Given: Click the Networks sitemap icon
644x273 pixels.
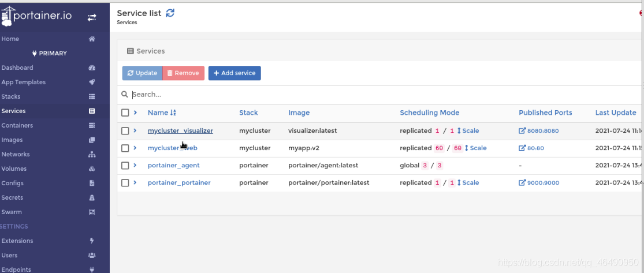Looking at the screenshot, I should pyautogui.click(x=92, y=154).
